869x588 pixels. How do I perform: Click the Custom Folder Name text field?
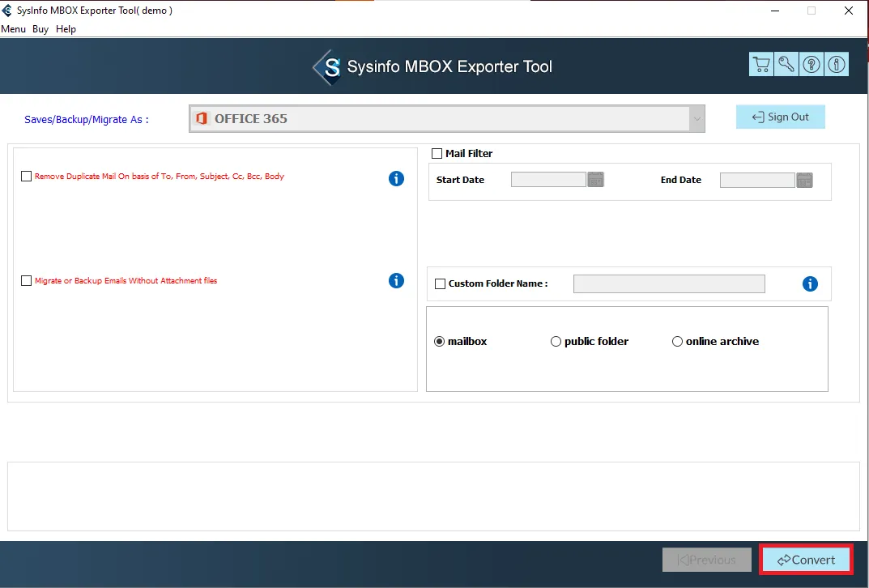(x=669, y=283)
